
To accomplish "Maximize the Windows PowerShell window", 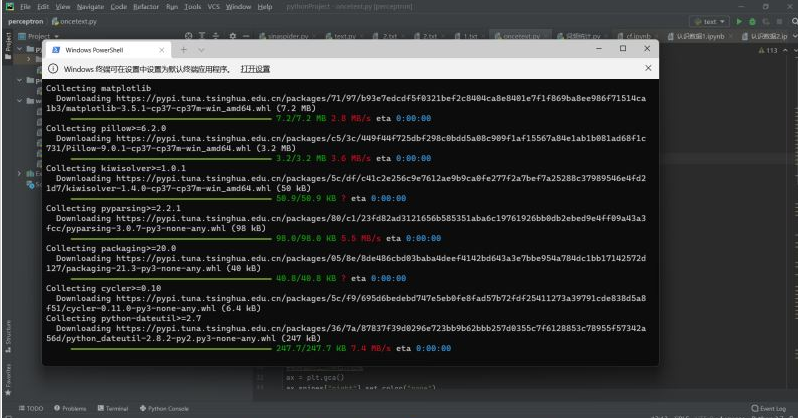I will [x=623, y=48].
